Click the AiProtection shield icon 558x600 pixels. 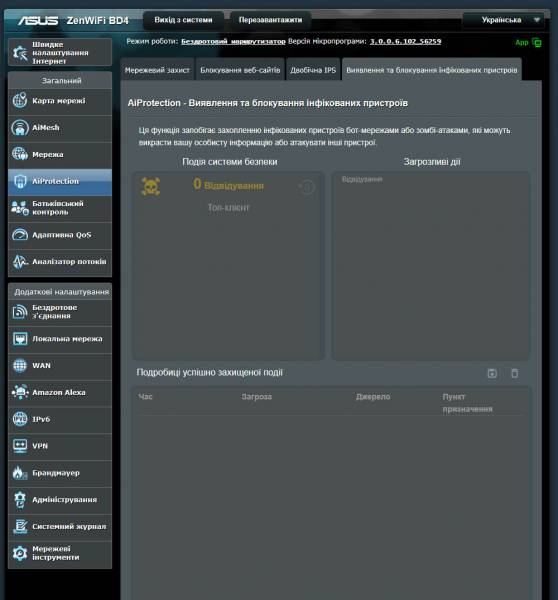(20, 181)
